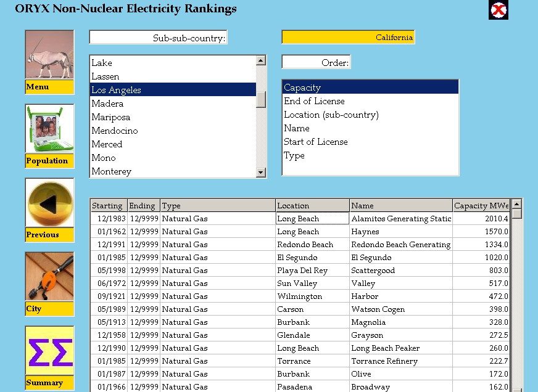538x392 pixels.
Task: Click the Order input box
Action: 315,62
